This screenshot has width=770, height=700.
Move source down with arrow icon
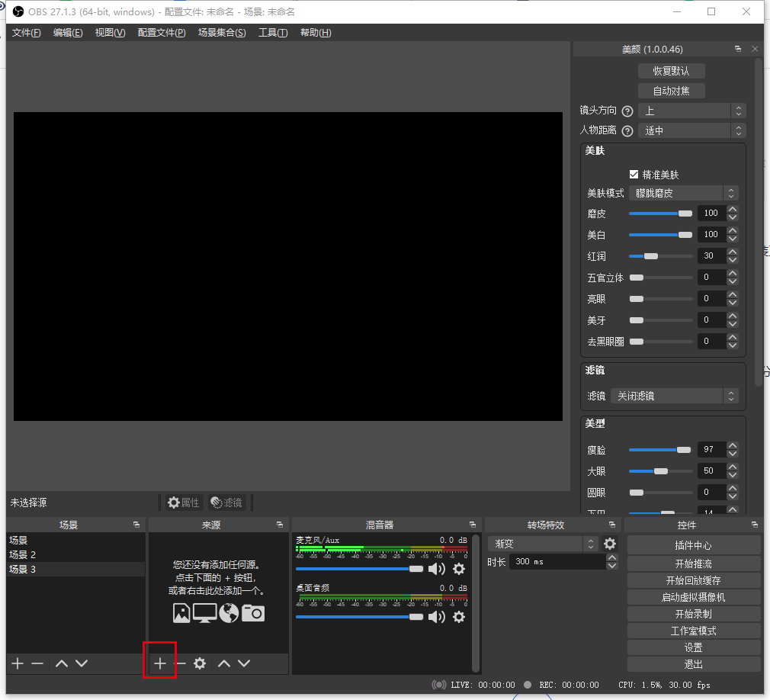[244, 663]
